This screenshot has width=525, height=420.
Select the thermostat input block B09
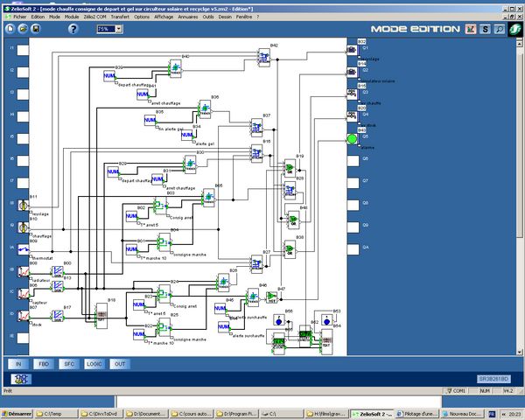pyautogui.click(x=24, y=249)
